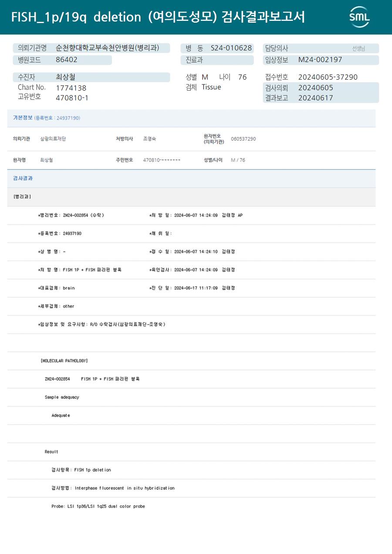The width and height of the screenshot is (392, 554).
Task: Select registration number 24937190 in 기본정보 header
Action: click(x=68, y=118)
